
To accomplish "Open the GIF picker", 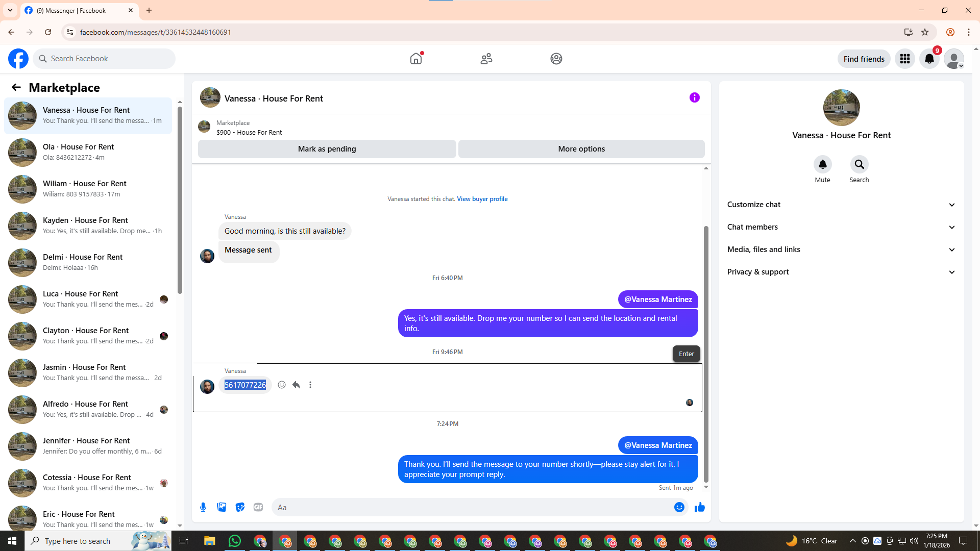I will click(x=258, y=507).
